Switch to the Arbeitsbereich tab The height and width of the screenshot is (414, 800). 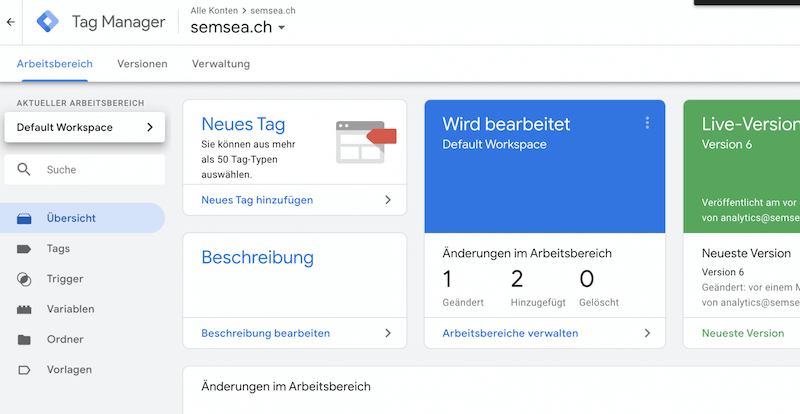point(55,64)
